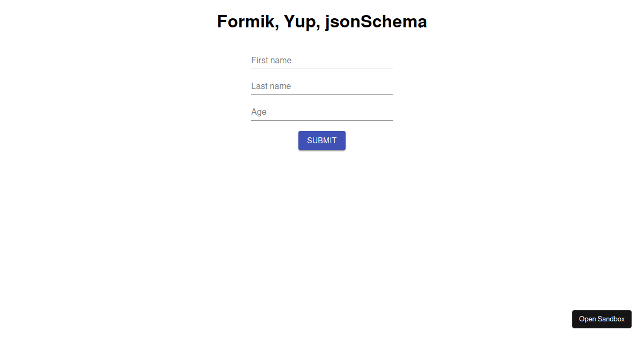Image resolution: width=644 pixels, height=338 pixels.
Task: Click the page heading Formik, Yup, jsonSchema
Action: (x=322, y=21)
